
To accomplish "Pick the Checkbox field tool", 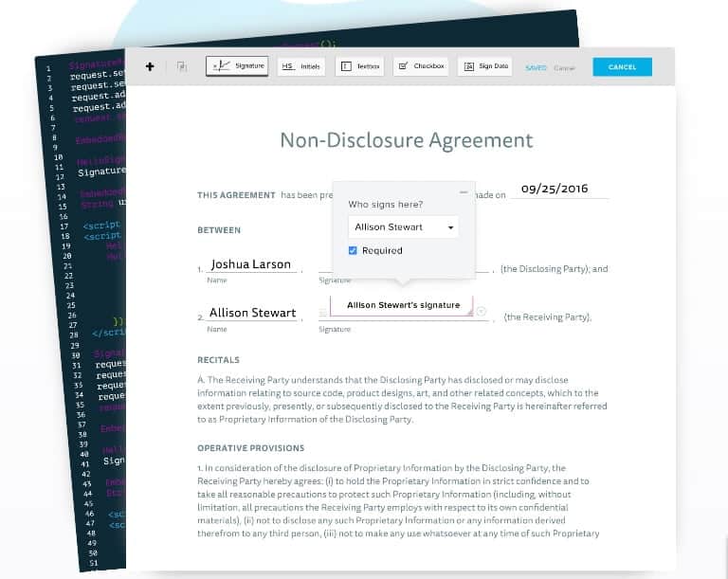I will tap(419, 66).
